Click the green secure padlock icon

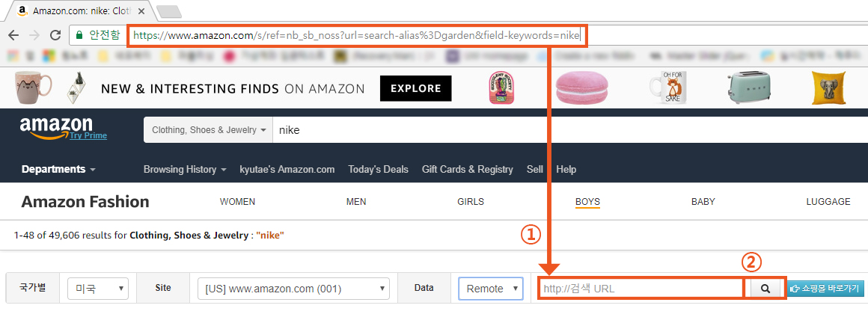tap(79, 35)
